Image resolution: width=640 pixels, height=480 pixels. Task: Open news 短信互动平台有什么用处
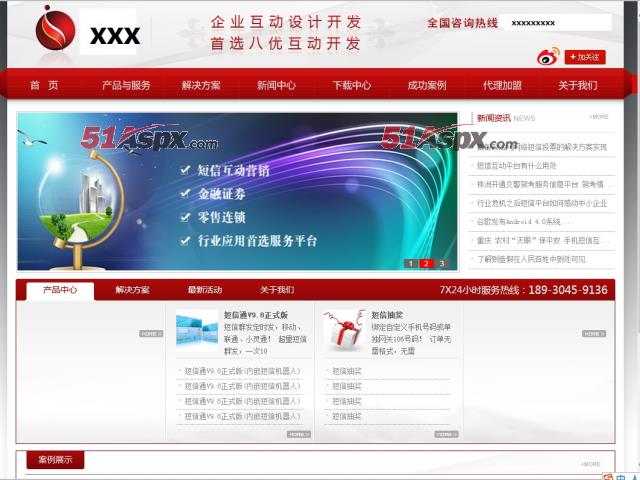click(x=516, y=165)
